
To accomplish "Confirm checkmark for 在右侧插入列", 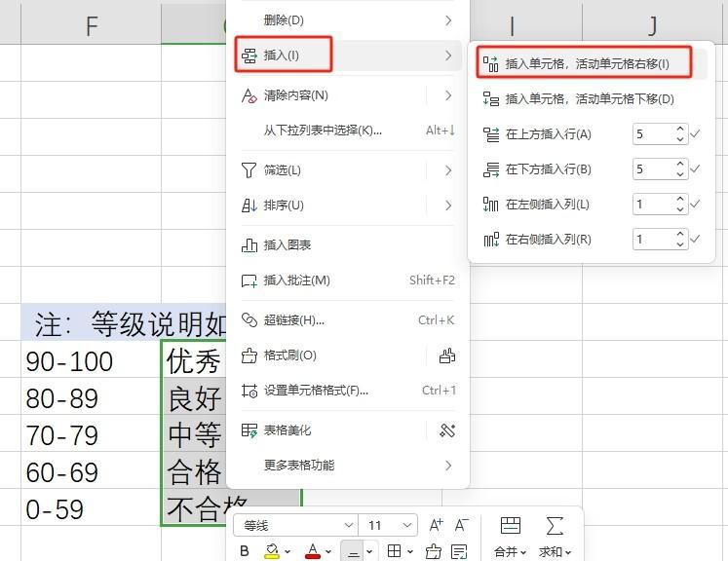I will pyautogui.click(x=695, y=240).
